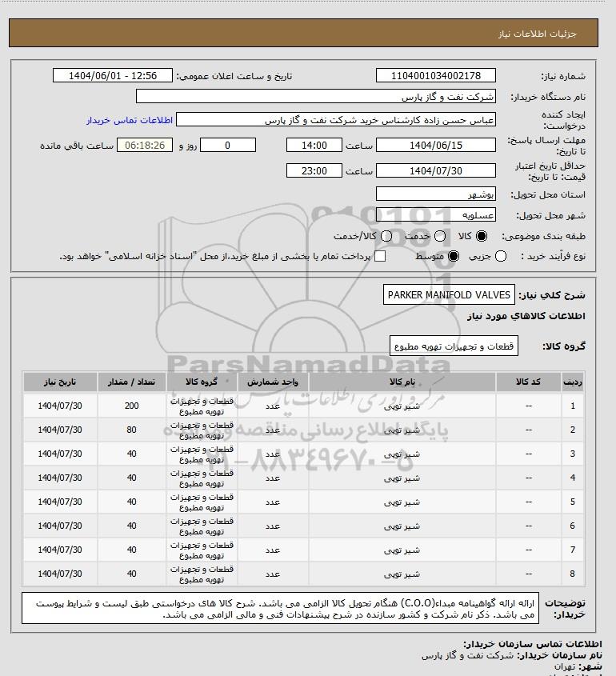Choose the متوسط purchase process option

point(454,256)
